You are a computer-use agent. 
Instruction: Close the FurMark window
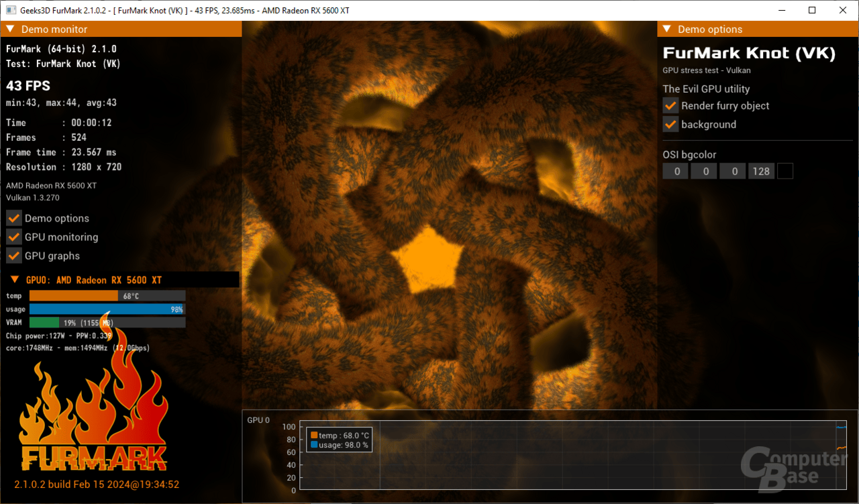point(844,10)
